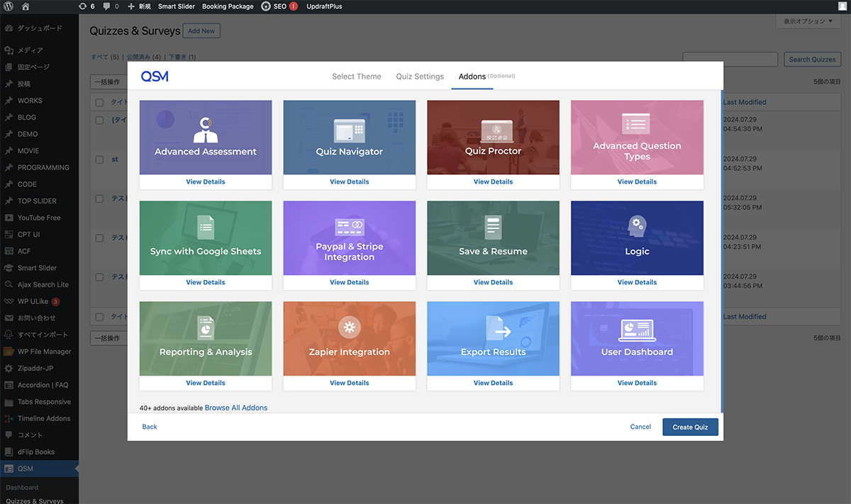Switch to the Quiz Settings tab

[420, 77]
